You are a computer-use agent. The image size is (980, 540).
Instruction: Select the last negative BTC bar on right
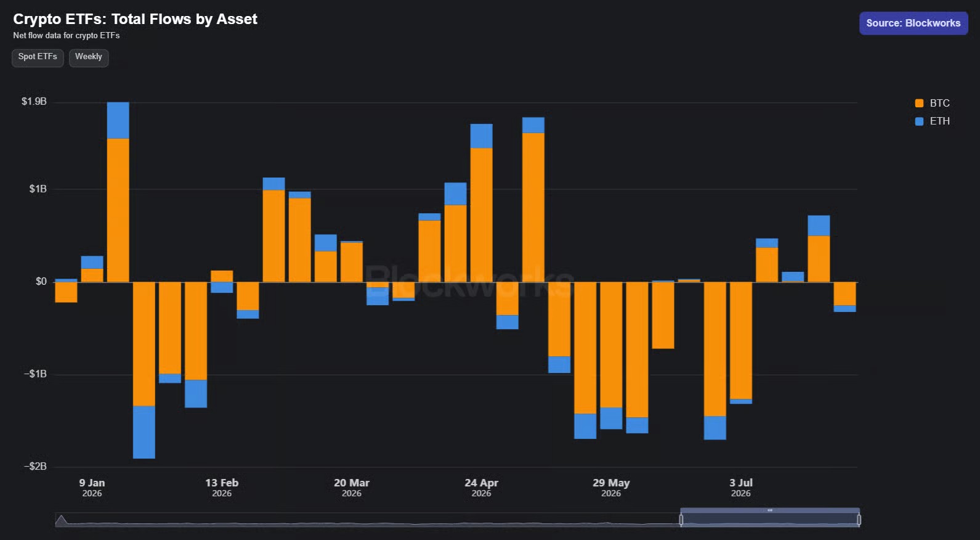(844, 293)
